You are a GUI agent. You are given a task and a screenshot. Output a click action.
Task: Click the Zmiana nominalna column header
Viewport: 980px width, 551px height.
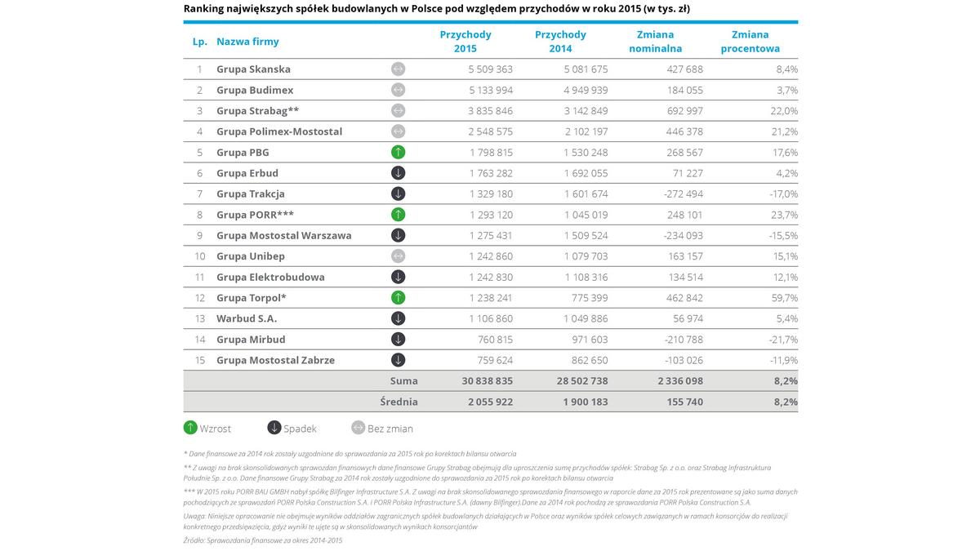656,42
